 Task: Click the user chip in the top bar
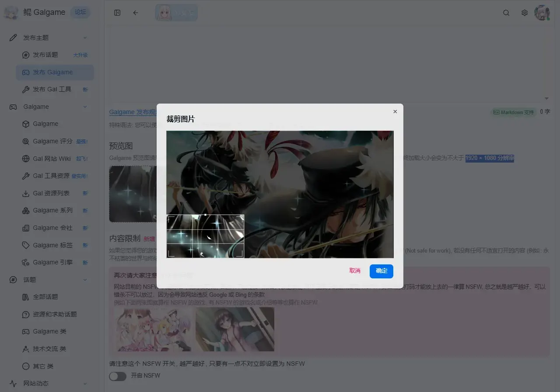coord(176,13)
